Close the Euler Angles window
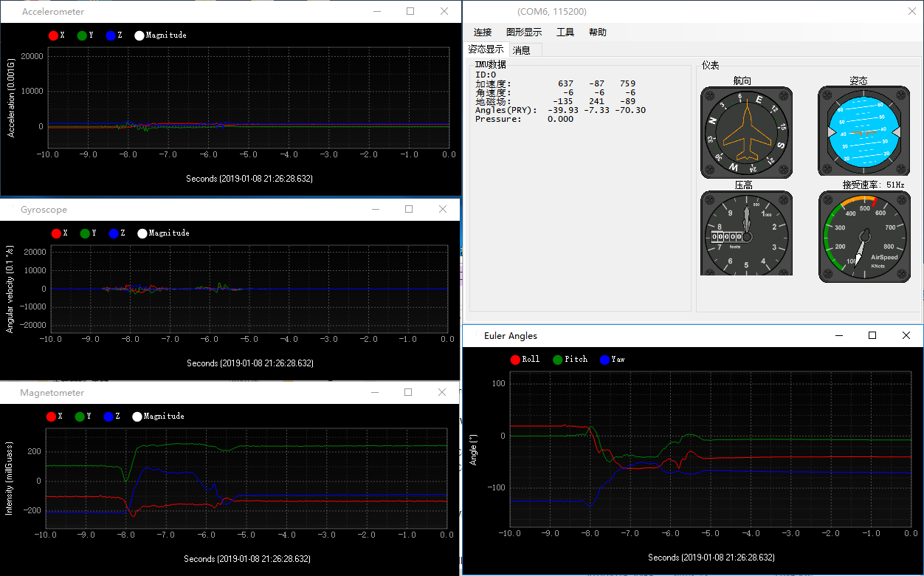The height and width of the screenshot is (576, 924). pyautogui.click(x=906, y=336)
